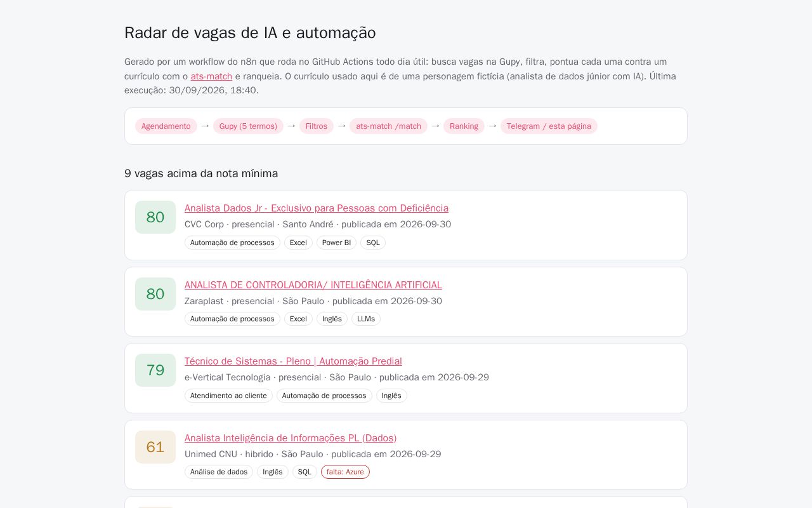The width and height of the screenshot is (812, 508).
Task: Click Automação de processos tag in e-Vertical card
Action: pos(324,396)
